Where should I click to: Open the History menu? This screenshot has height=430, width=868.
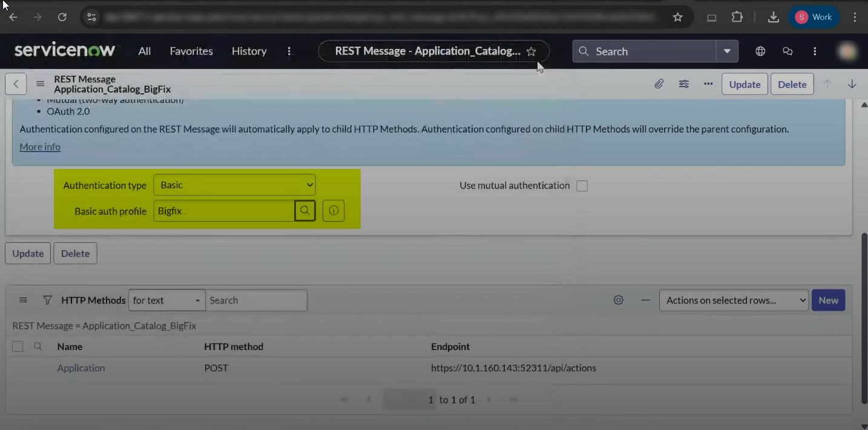tap(249, 51)
